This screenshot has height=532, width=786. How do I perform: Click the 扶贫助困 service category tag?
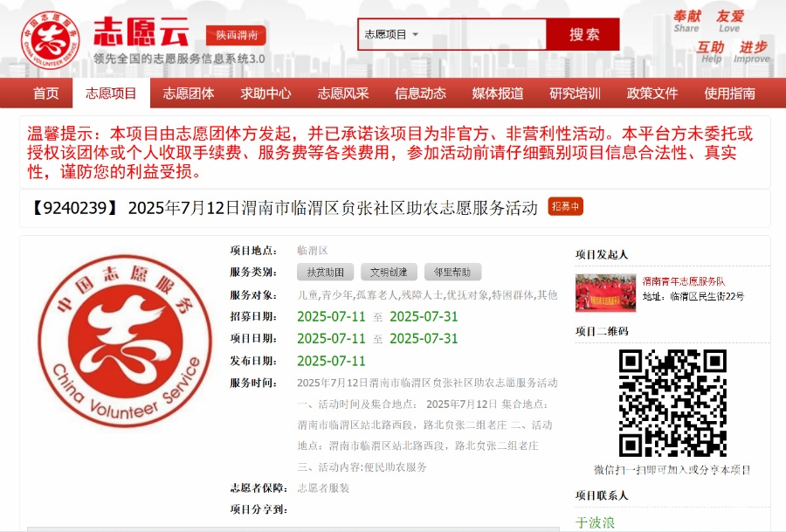pyautogui.click(x=326, y=273)
